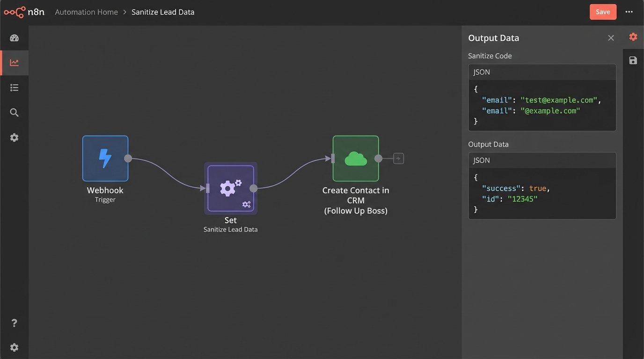The height and width of the screenshot is (359, 644).
Task: Open the dashboard gauge sidebar icon
Action: coord(14,38)
